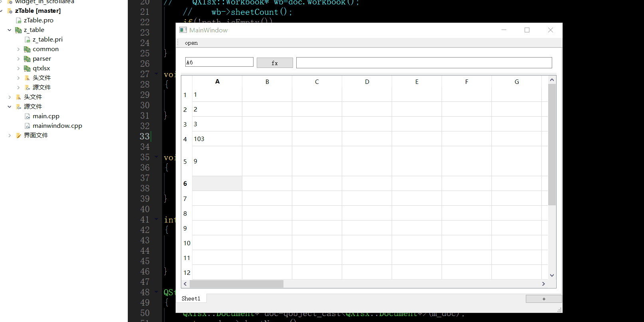This screenshot has width=644, height=322.
Task: Expand the top-level 头文件 node
Action: pos(10,97)
